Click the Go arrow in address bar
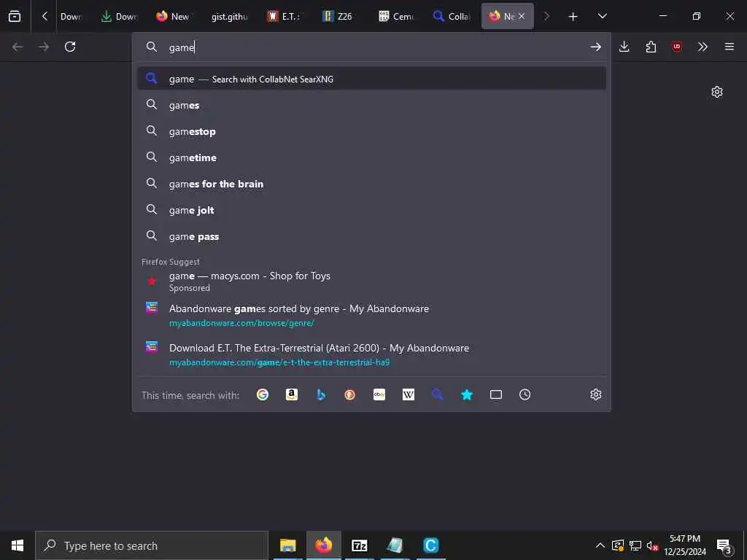This screenshot has width=747, height=560. pos(595,47)
